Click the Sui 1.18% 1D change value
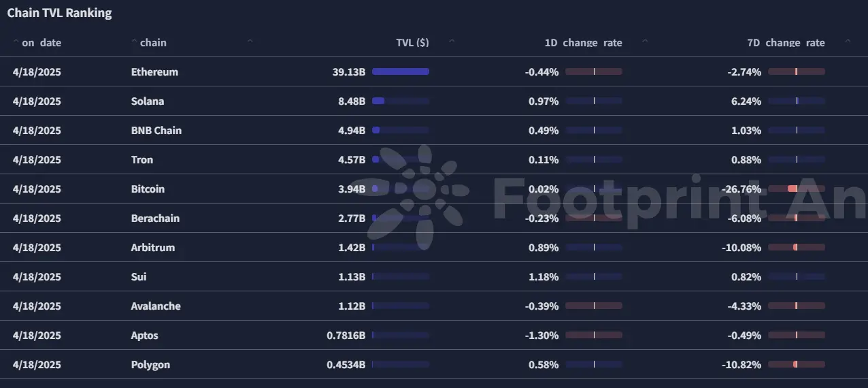Image resolution: width=868 pixels, height=388 pixels. [x=544, y=277]
